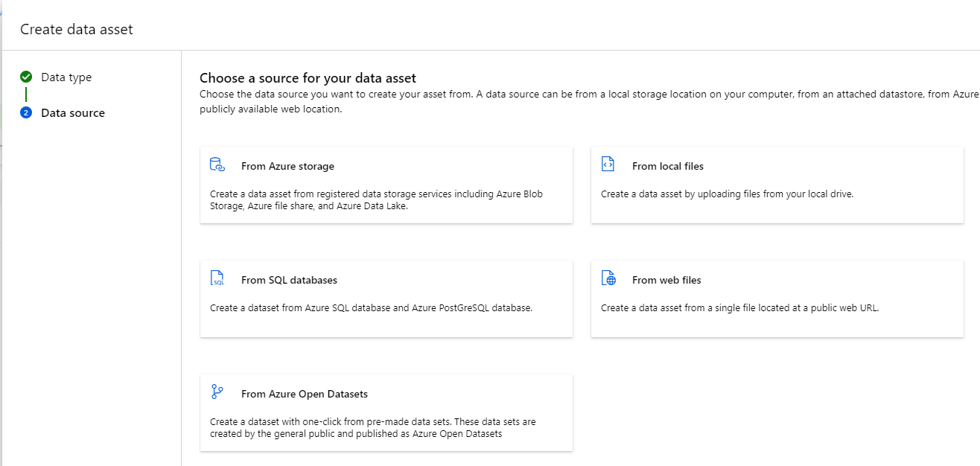The width and height of the screenshot is (980, 466).
Task: Click the 'single file located at a public web URL' text
Action: 739,307
